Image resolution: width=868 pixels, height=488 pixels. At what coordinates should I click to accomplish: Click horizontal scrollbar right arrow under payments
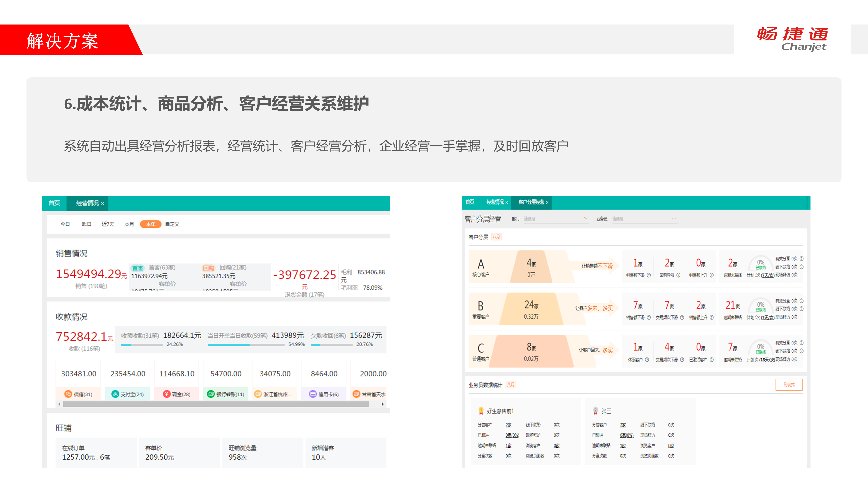[x=383, y=404]
